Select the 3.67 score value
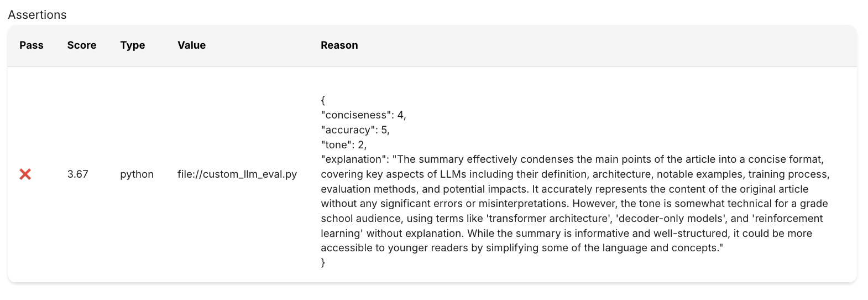868x300 pixels. (x=78, y=174)
